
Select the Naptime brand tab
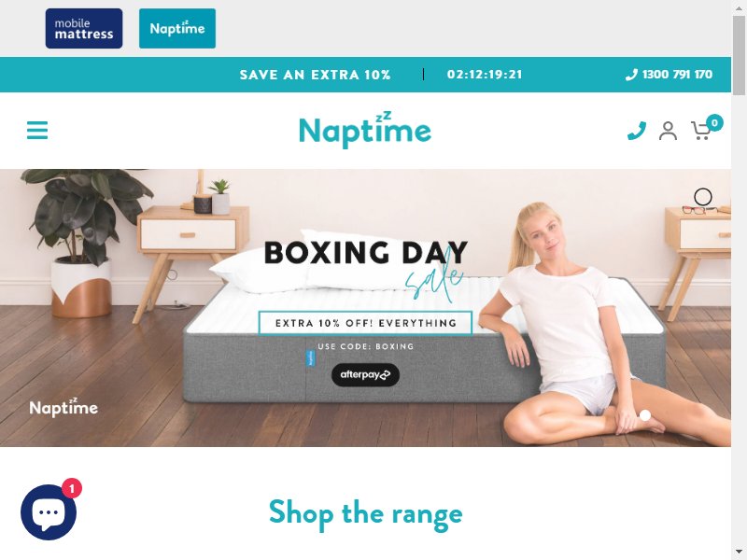coord(177,29)
